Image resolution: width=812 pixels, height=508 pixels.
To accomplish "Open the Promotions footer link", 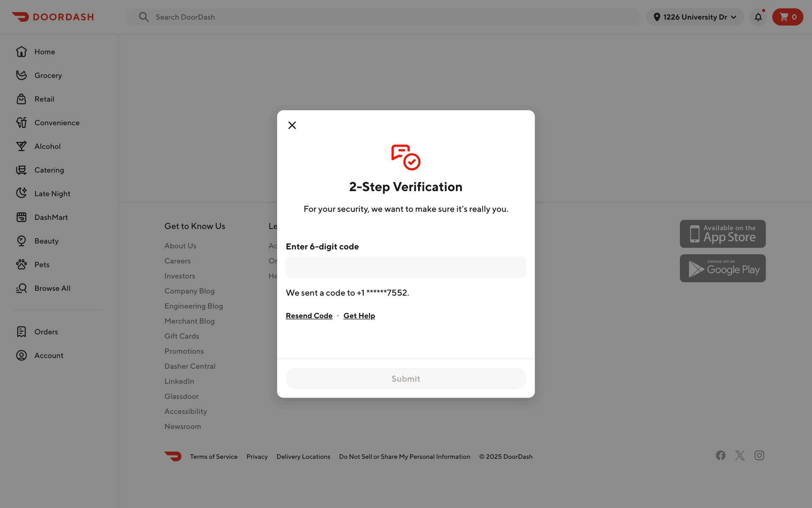I will [184, 351].
